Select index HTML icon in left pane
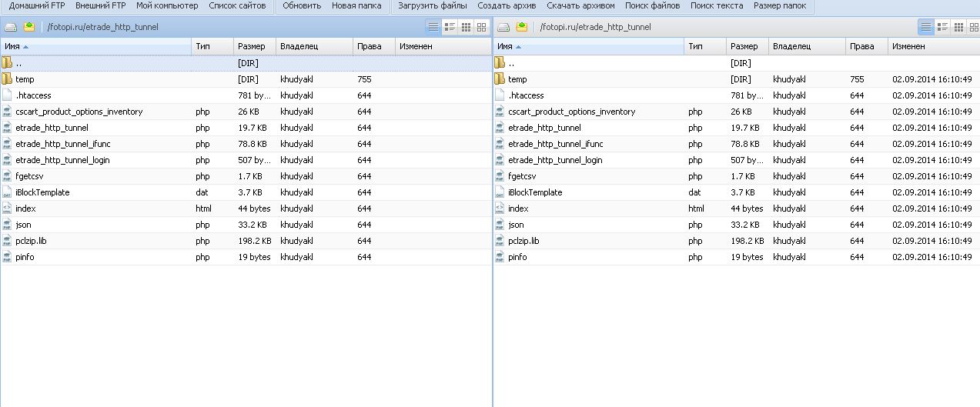This screenshot has height=407, width=980. 7,208
